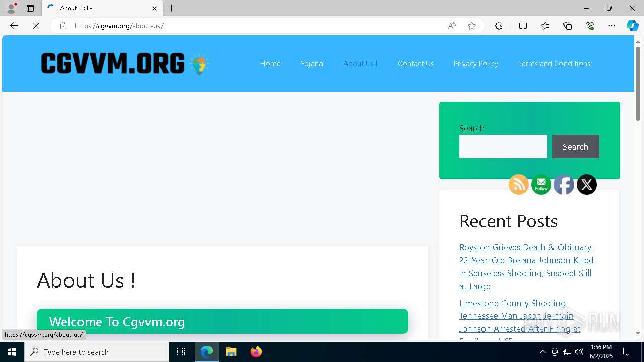Open the Yojana menu item
This screenshot has width=644, height=362.
coord(312,64)
